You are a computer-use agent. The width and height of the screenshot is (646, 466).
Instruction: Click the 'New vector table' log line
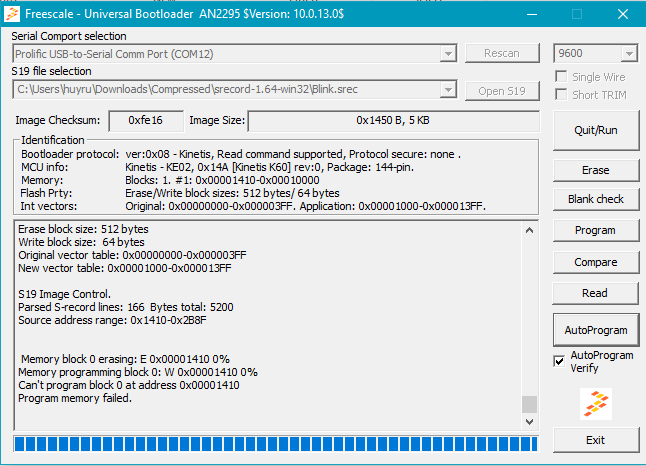click(x=125, y=268)
